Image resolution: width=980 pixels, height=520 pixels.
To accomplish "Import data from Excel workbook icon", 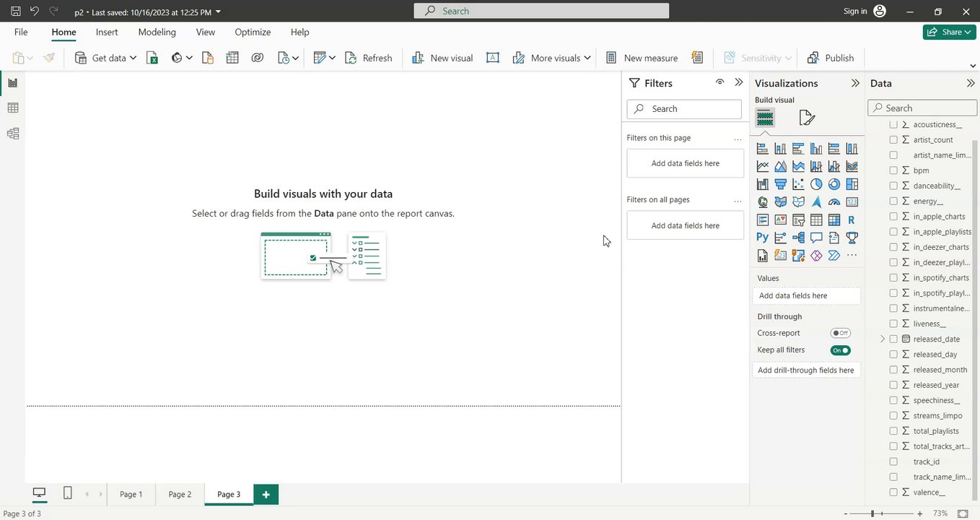I will coord(152,58).
